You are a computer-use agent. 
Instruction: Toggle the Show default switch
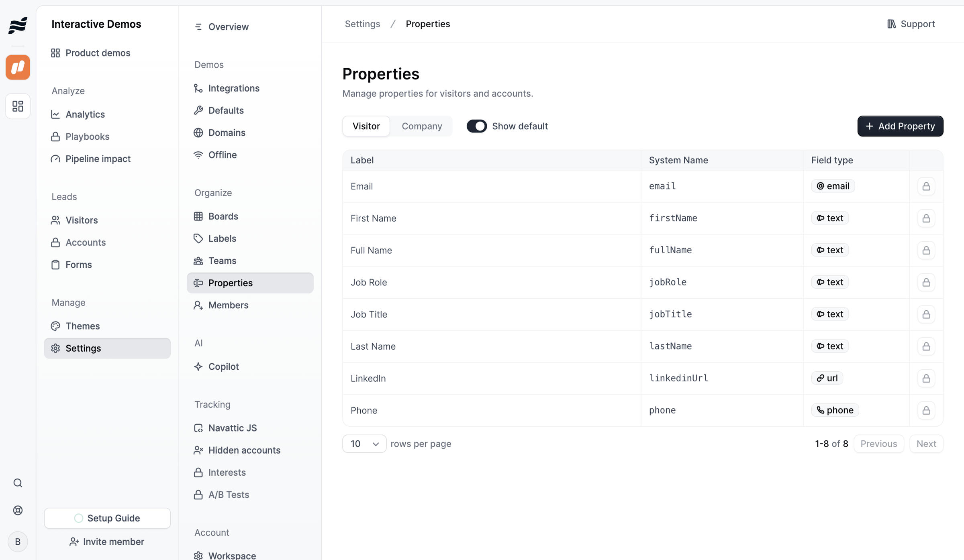pos(476,126)
